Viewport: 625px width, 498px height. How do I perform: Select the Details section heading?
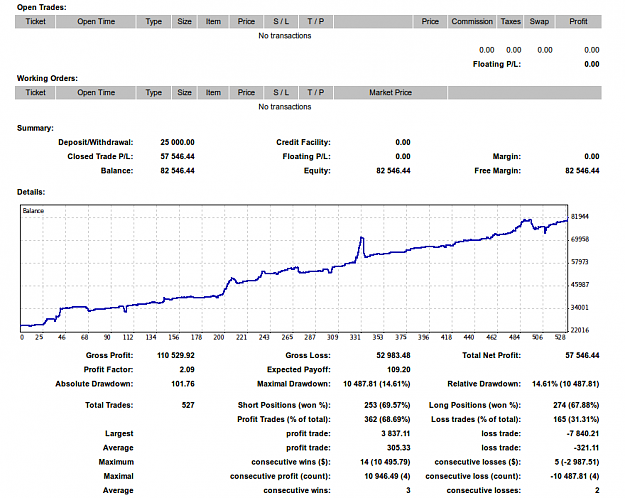click(31, 192)
